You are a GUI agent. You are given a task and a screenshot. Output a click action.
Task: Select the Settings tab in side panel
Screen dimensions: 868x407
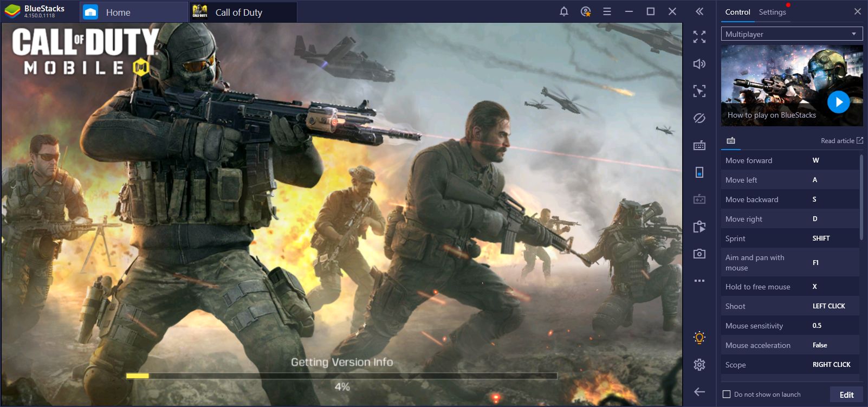(772, 12)
